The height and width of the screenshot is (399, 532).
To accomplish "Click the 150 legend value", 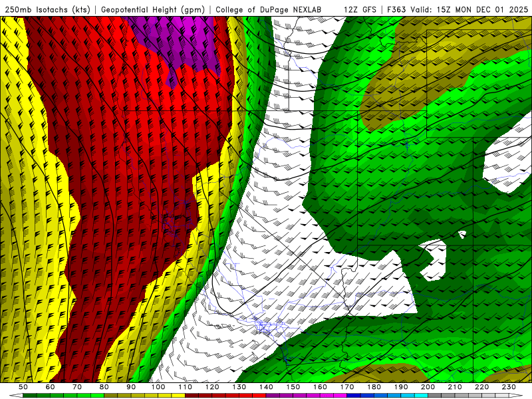I will click(x=293, y=387).
